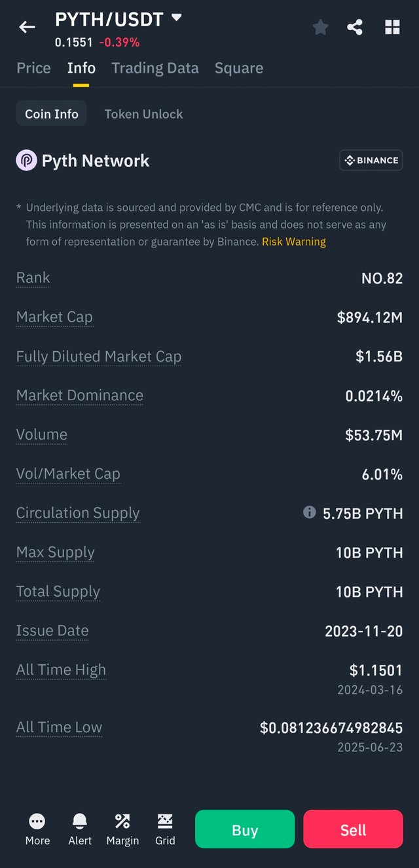Switch to the Trading Data tab
The width and height of the screenshot is (419, 868).
click(x=155, y=68)
